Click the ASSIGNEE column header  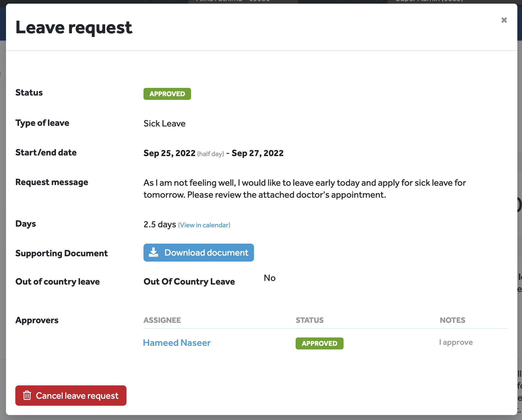tap(162, 320)
